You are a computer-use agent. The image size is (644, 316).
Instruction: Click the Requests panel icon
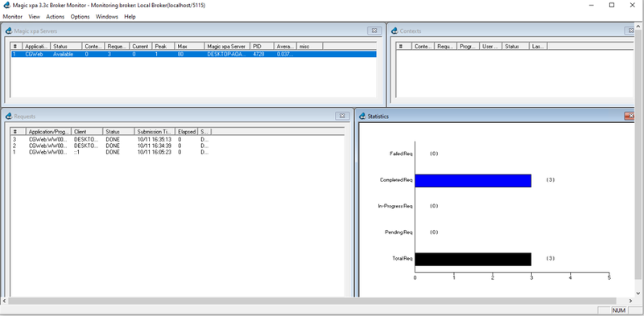9,117
